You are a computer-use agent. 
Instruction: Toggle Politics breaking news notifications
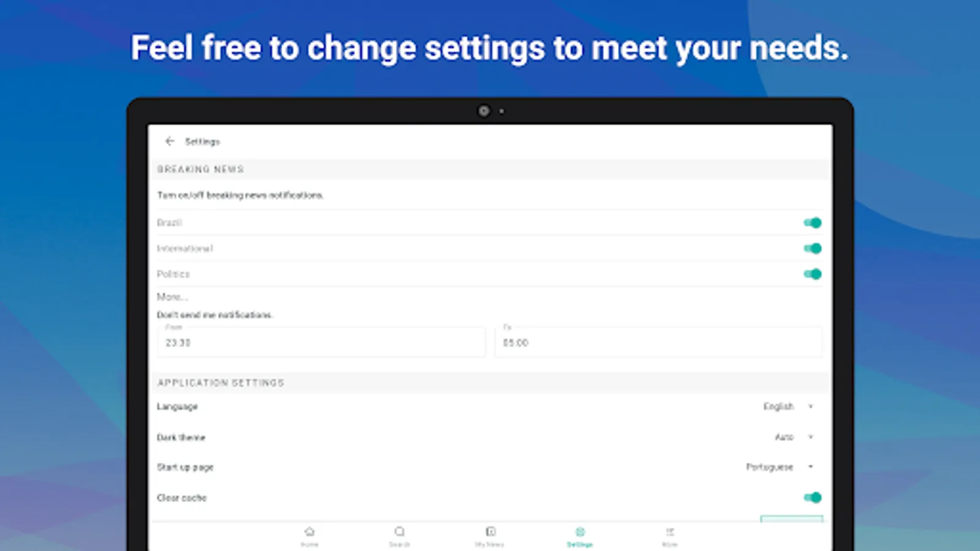coord(812,274)
